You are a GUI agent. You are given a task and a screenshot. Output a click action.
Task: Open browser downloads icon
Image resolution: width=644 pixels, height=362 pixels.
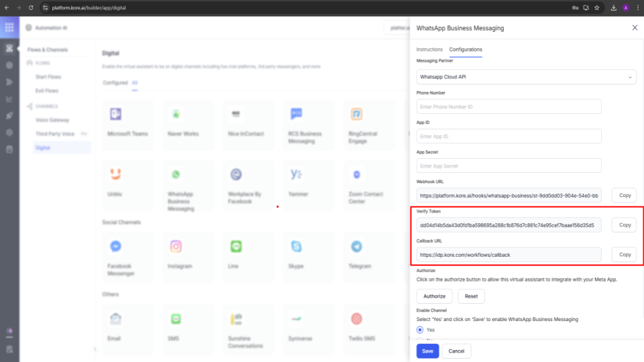[614, 7]
